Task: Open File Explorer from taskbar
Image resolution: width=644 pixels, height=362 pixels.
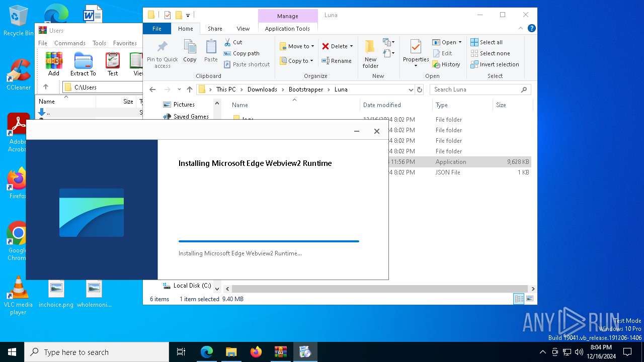Action: coord(231,352)
